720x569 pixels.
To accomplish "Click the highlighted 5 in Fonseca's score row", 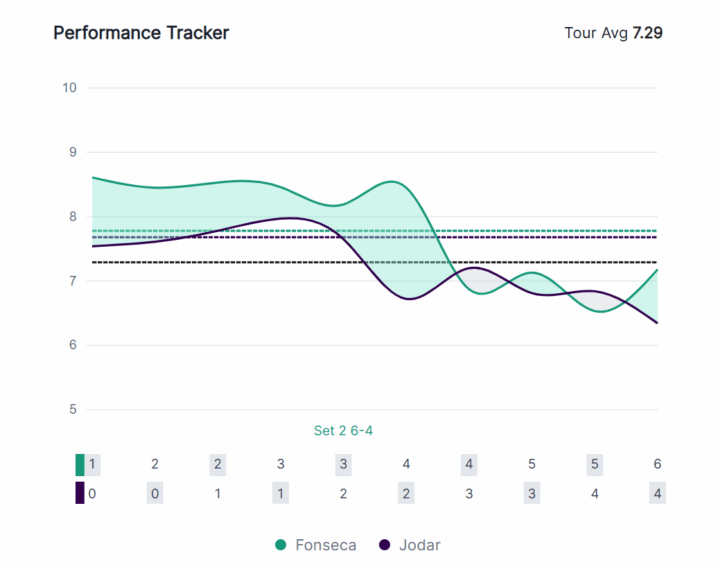I will click(594, 464).
